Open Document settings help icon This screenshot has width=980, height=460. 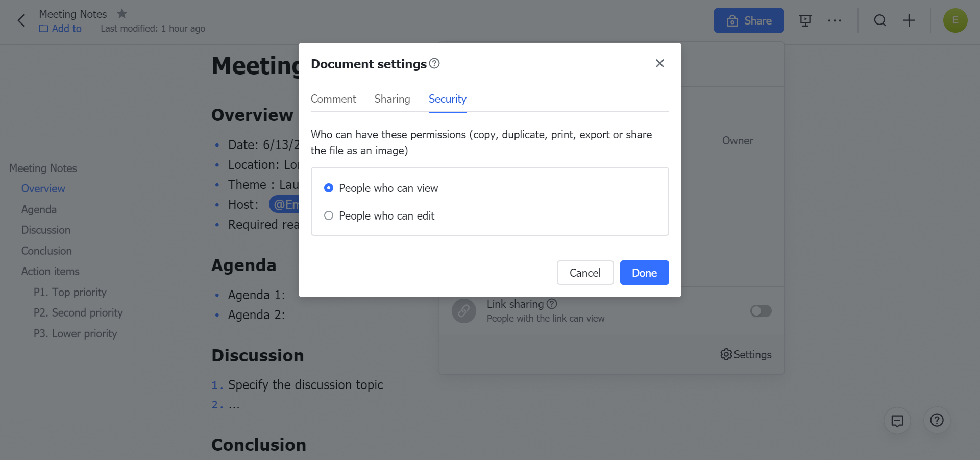pyautogui.click(x=434, y=63)
